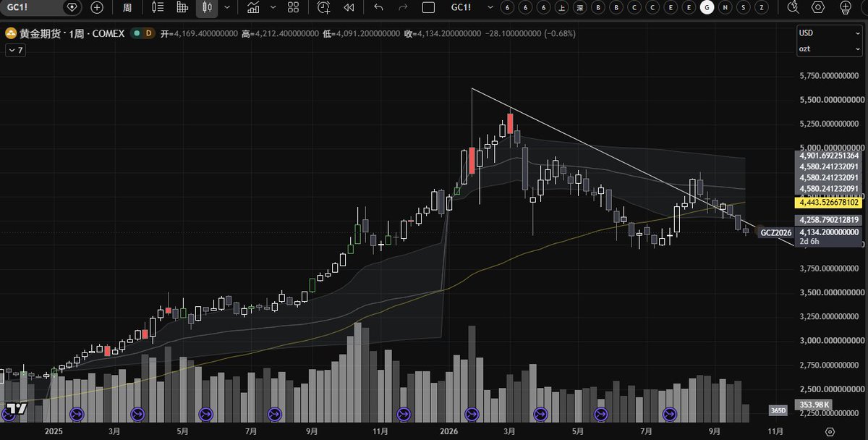Image resolution: width=868 pixels, height=440 pixels.
Task: Click the 2d 6h countdown label
Action: point(809,242)
